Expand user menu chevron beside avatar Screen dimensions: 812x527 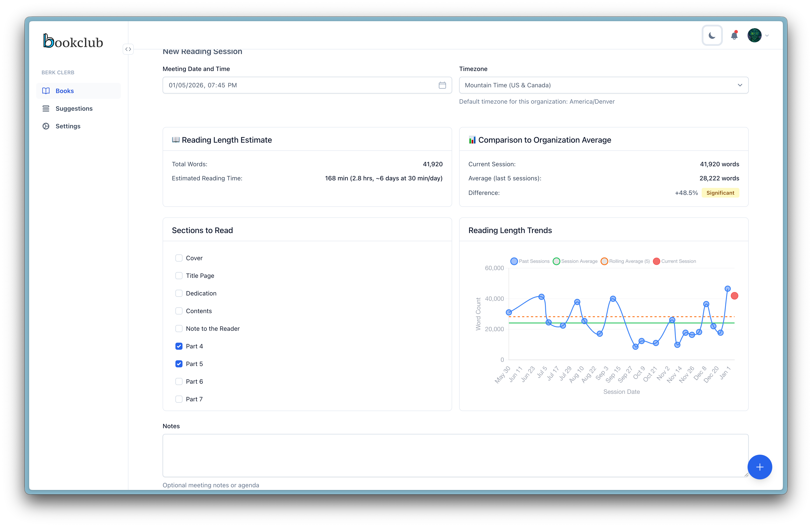[767, 36]
